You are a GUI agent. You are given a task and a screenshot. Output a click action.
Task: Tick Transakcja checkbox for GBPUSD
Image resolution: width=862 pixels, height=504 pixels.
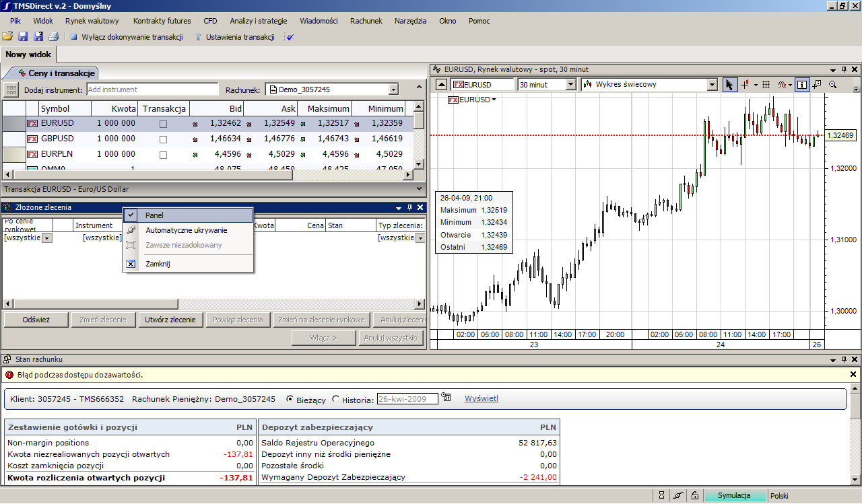(x=163, y=139)
